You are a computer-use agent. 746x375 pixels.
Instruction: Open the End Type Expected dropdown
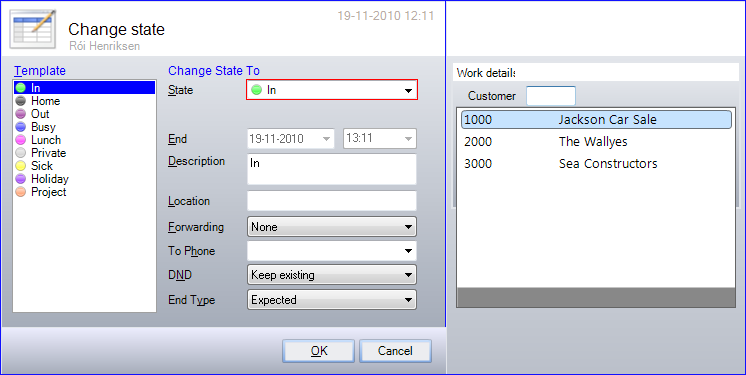point(332,300)
